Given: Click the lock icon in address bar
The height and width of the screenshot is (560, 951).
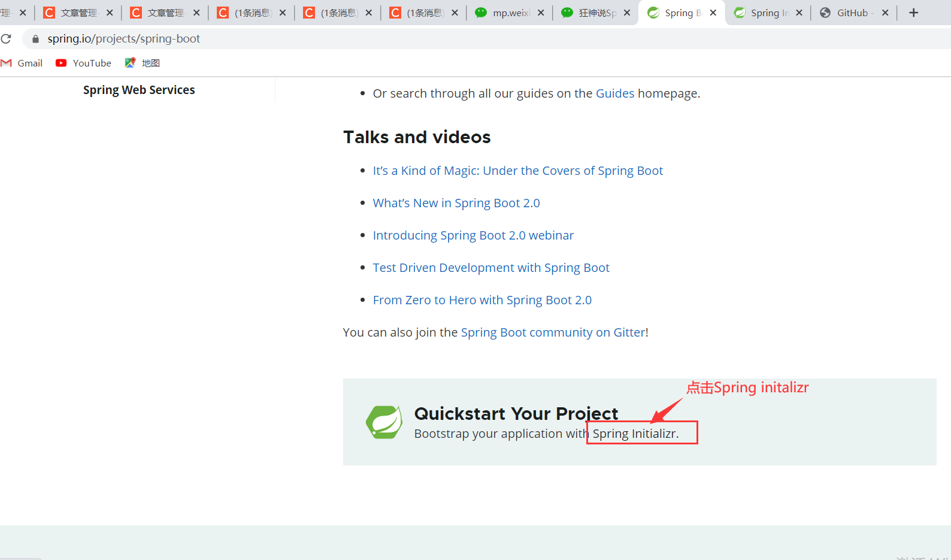Looking at the screenshot, I should tap(35, 39).
